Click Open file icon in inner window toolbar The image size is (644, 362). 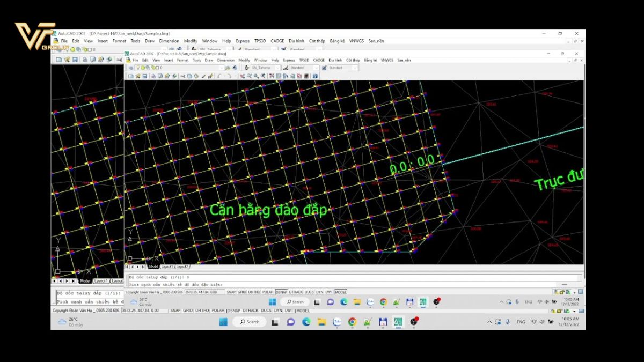click(138, 76)
